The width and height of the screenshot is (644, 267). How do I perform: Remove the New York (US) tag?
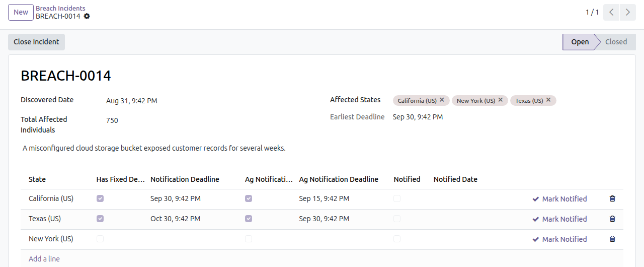(501, 100)
